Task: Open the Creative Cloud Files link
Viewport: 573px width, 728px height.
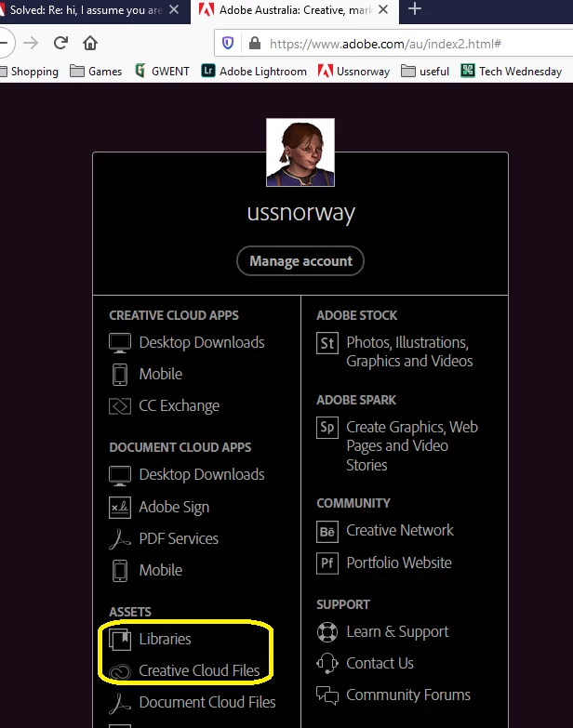Action: pyautogui.click(x=199, y=671)
